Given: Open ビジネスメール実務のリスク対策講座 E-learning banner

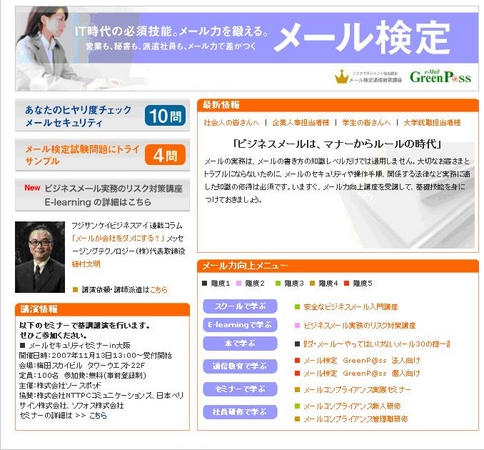Looking at the screenshot, I should tap(102, 195).
